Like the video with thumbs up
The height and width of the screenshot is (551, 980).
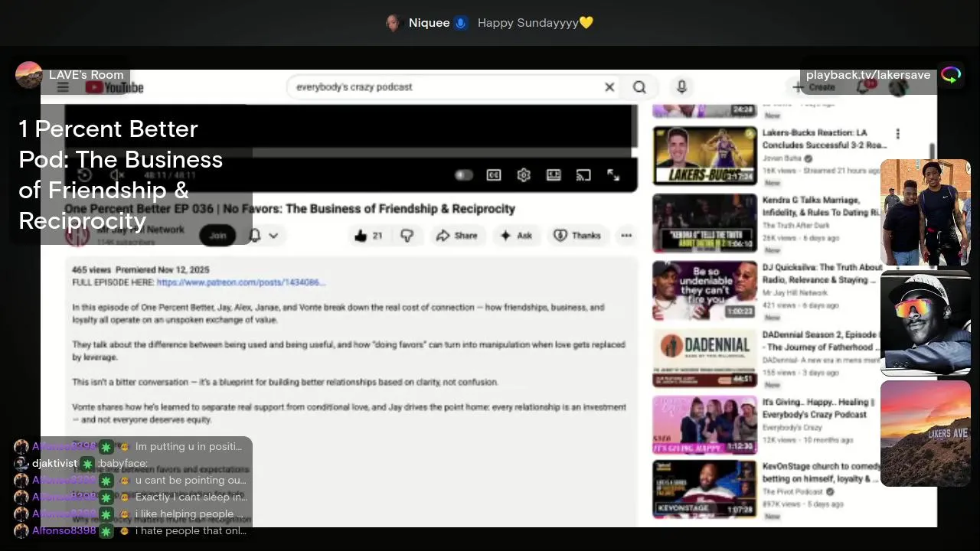[x=367, y=236]
